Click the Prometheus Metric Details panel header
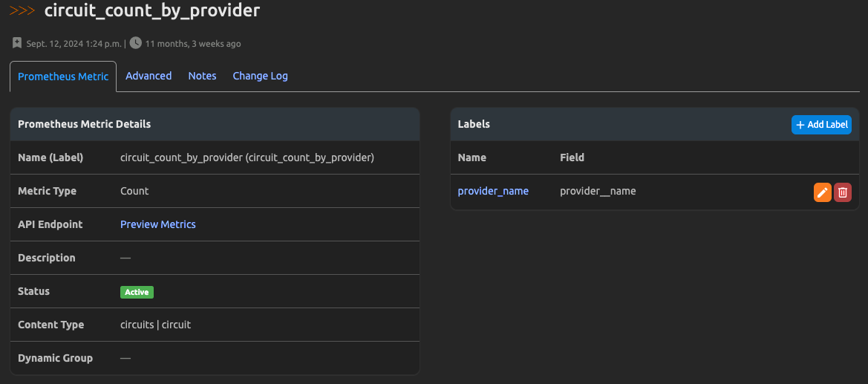 tap(84, 124)
